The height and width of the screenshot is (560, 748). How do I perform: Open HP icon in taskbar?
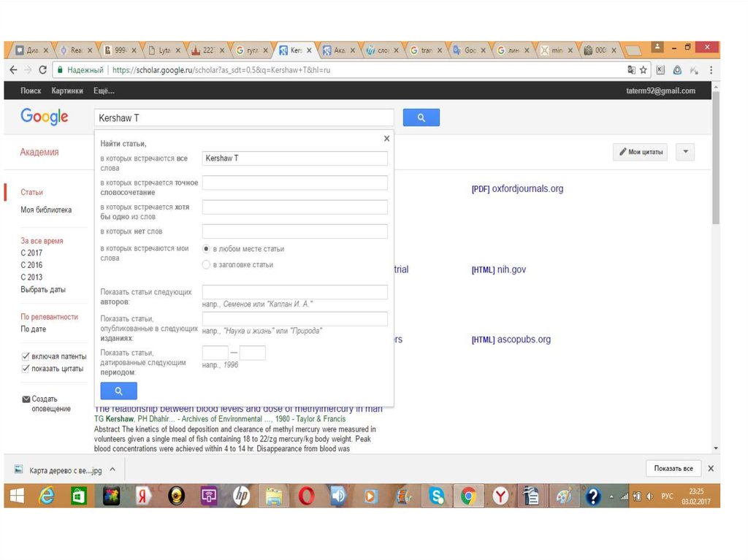coord(241,496)
